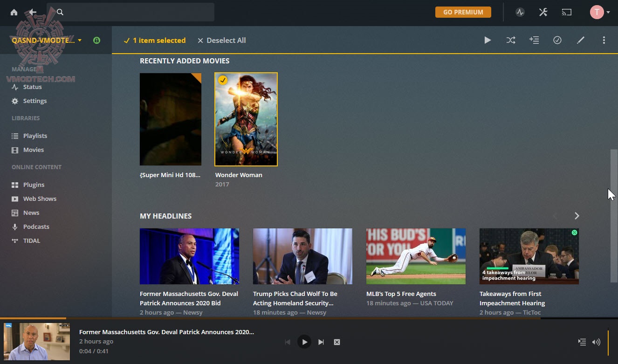618x364 pixels.
Task: Click the GO PREMIUM button
Action: pyautogui.click(x=463, y=12)
